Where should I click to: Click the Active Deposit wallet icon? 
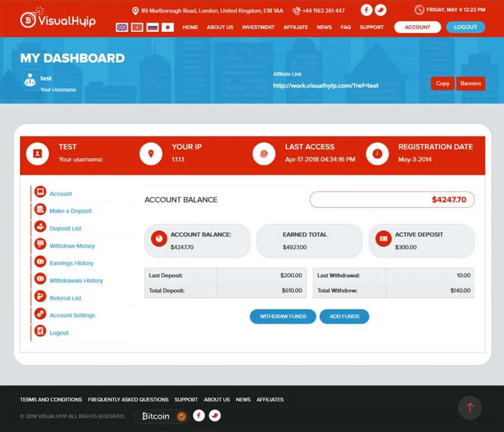click(x=383, y=238)
